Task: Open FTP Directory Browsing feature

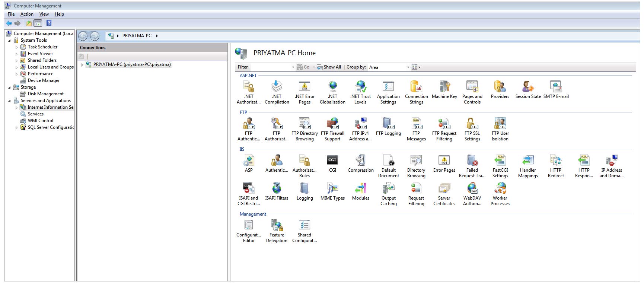Action: pos(305,129)
